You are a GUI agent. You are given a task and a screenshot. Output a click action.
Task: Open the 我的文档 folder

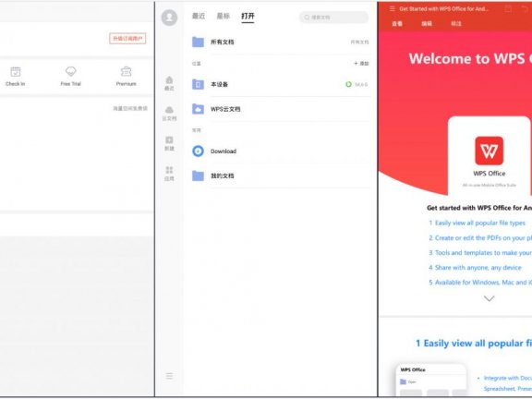pyautogui.click(x=281, y=175)
